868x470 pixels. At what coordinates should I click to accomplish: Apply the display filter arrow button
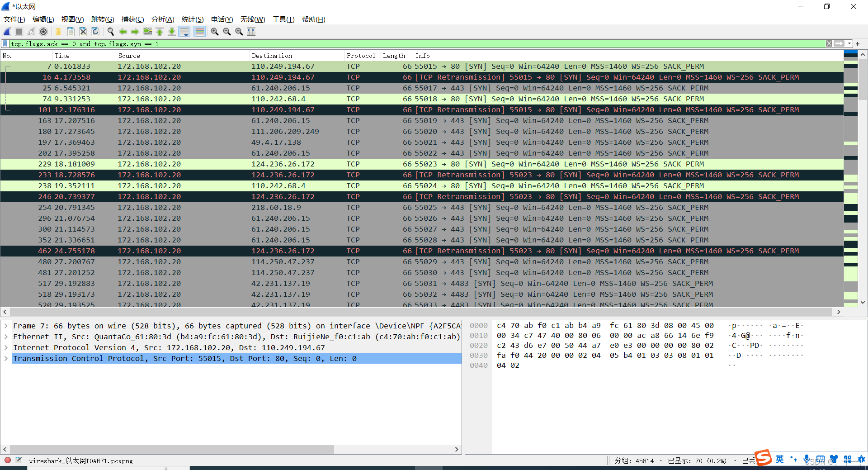(x=840, y=44)
